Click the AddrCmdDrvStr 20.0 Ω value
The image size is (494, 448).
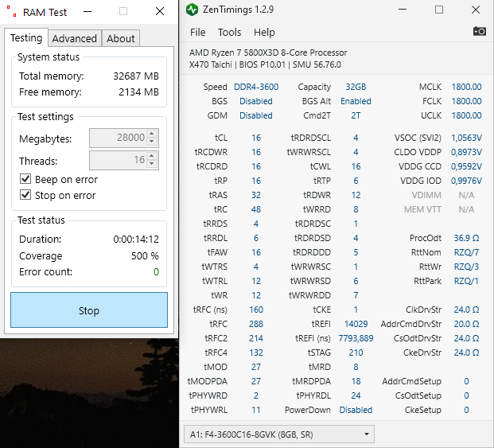pos(466,324)
